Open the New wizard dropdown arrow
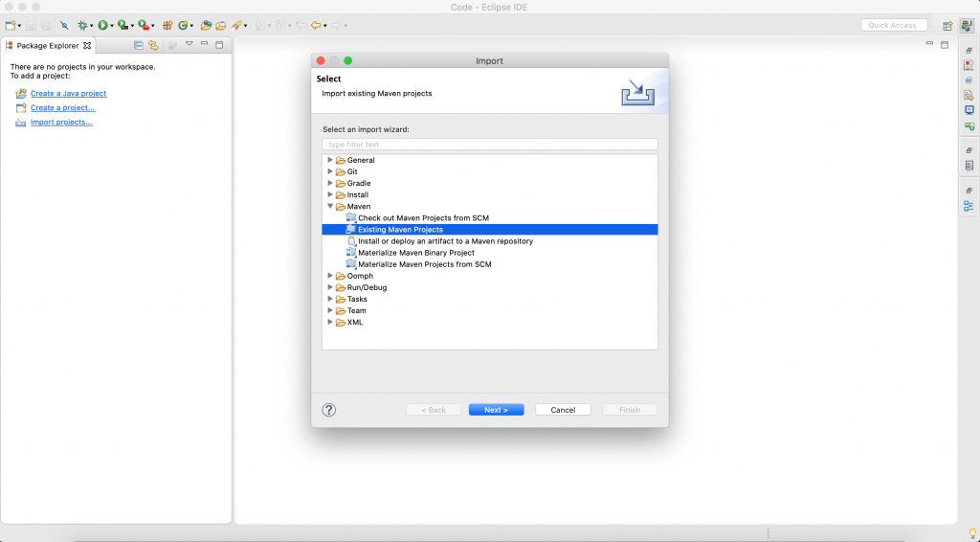Viewport: 980px width, 542px height. pos(19,26)
